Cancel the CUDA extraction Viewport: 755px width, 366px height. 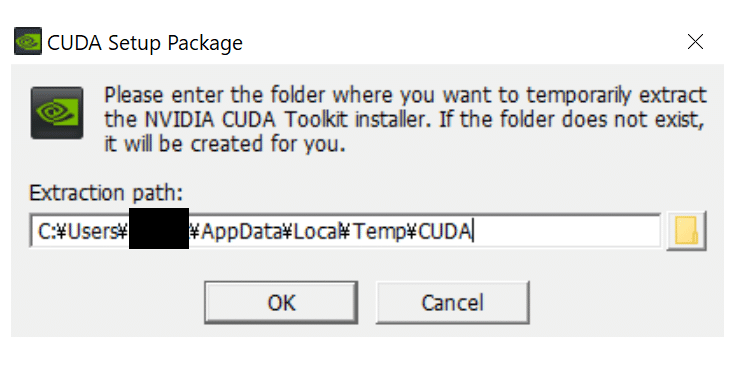tap(452, 303)
